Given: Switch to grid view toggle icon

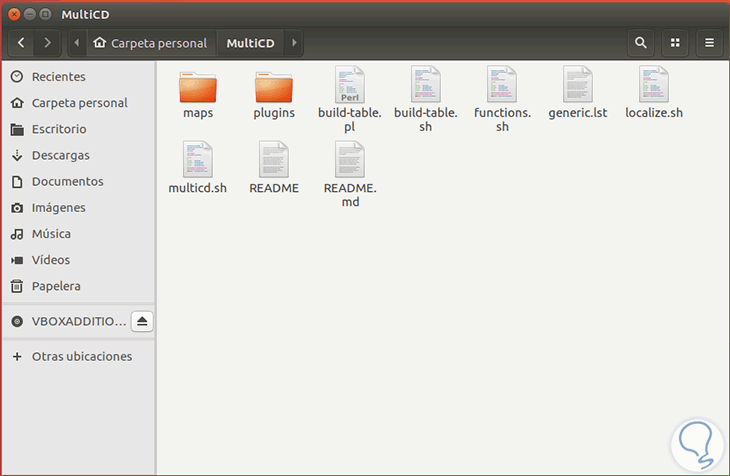Looking at the screenshot, I should [x=675, y=43].
